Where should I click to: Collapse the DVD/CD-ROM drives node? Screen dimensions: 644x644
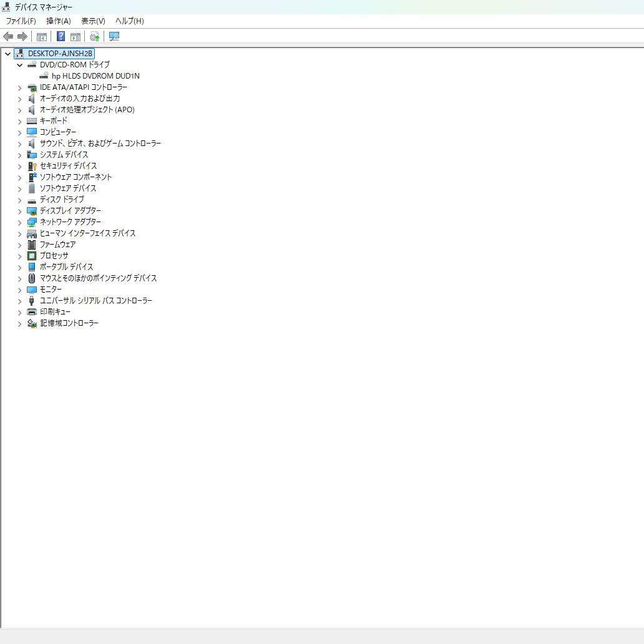(19, 65)
